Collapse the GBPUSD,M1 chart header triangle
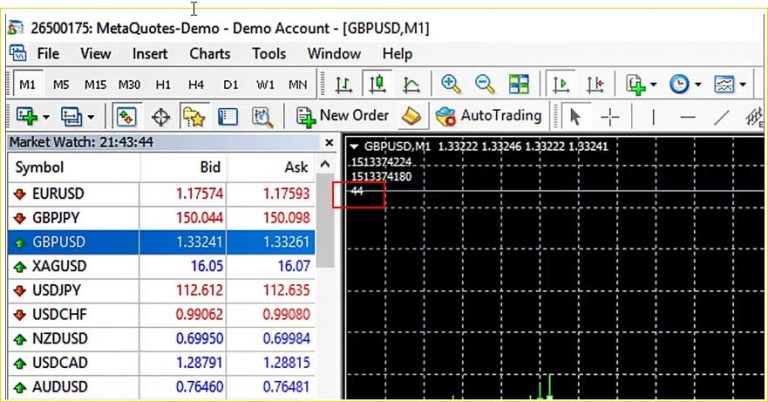 pos(355,146)
